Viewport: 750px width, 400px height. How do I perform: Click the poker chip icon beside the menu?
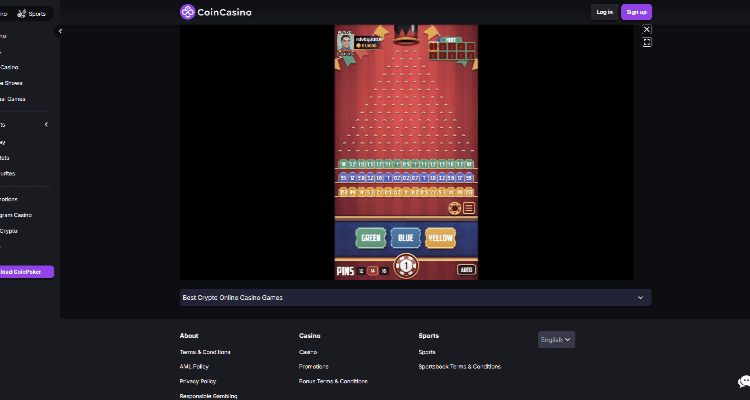[x=454, y=208]
